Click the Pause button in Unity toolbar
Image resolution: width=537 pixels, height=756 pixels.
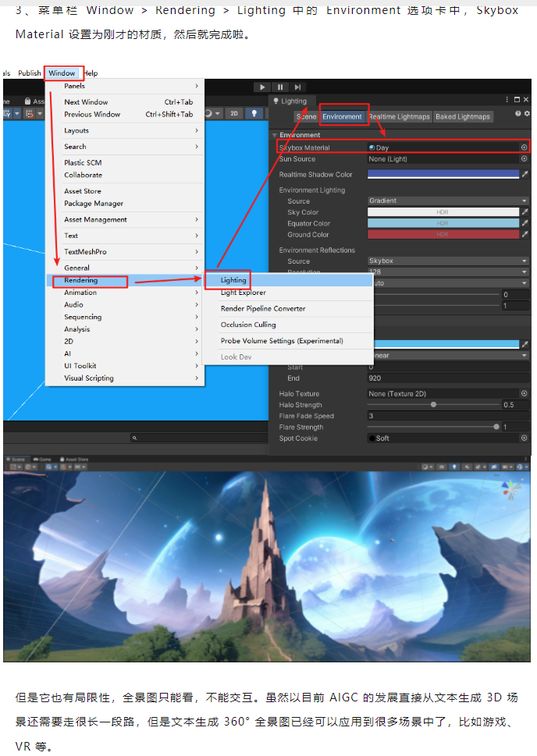tap(280, 87)
